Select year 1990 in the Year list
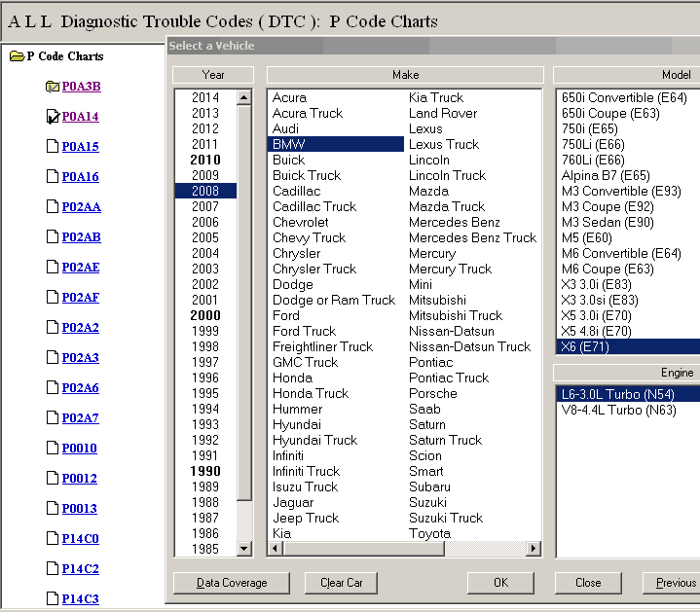 point(205,471)
